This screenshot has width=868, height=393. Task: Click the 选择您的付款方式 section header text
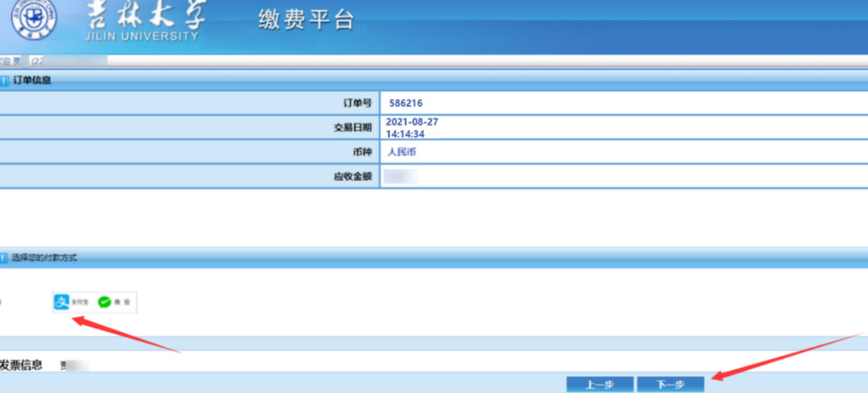[x=45, y=258]
